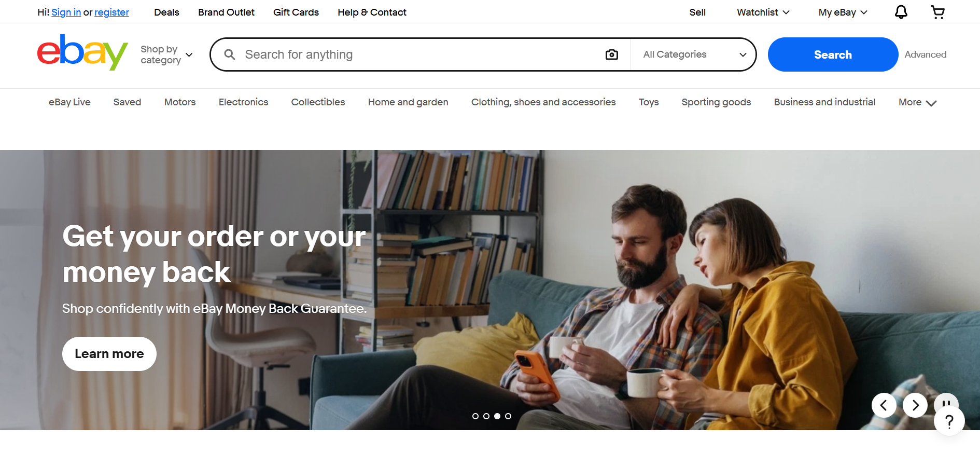Expand the More categories menu
This screenshot has width=980, height=453.
pyautogui.click(x=917, y=102)
